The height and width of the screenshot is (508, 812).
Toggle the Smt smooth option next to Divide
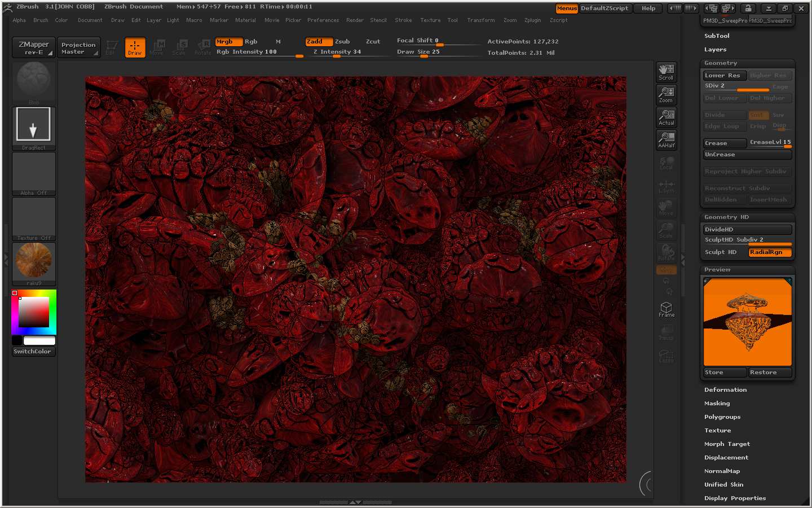pos(758,115)
